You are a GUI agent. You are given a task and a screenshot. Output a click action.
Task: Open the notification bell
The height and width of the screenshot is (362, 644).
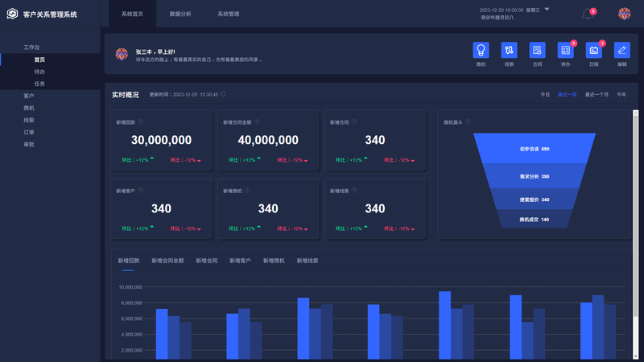tap(587, 14)
